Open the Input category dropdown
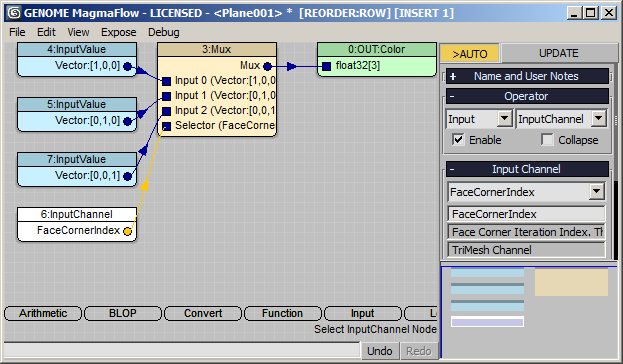This screenshot has width=623, height=364. coord(505,119)
